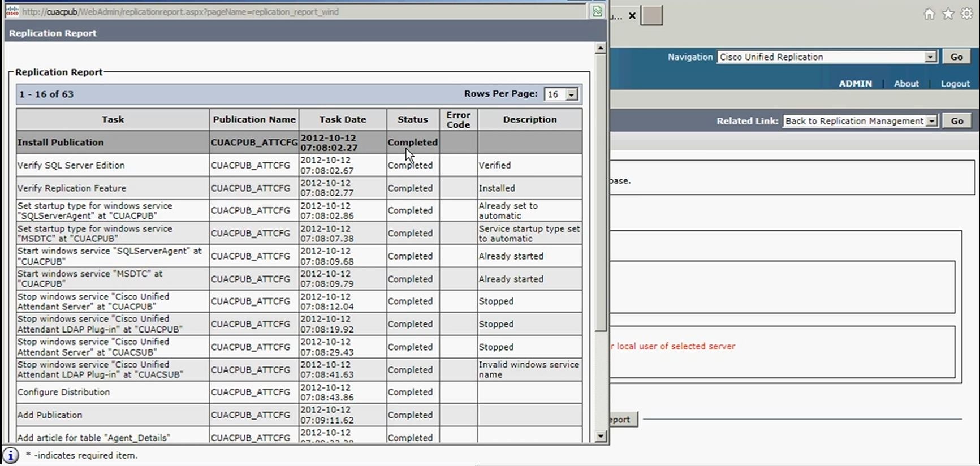Click Invalid windows service name description
This screenshot has width=980, height=466.
coord(529,370)
